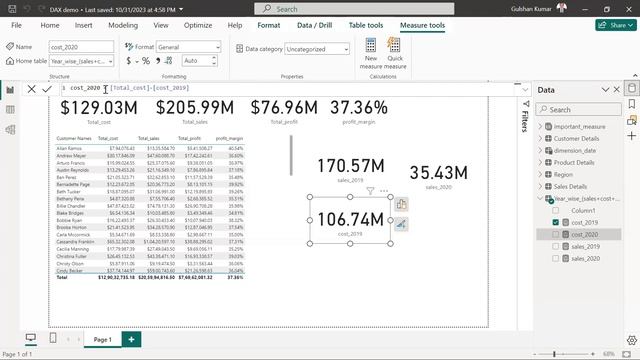
Task: Click the Share button
Action: click(x=616, y=25)
